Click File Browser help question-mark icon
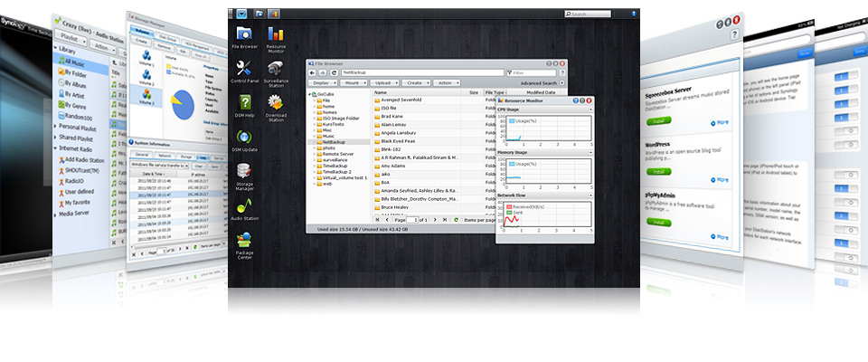Viewport: 868px width, 362px height. point(561,72)
